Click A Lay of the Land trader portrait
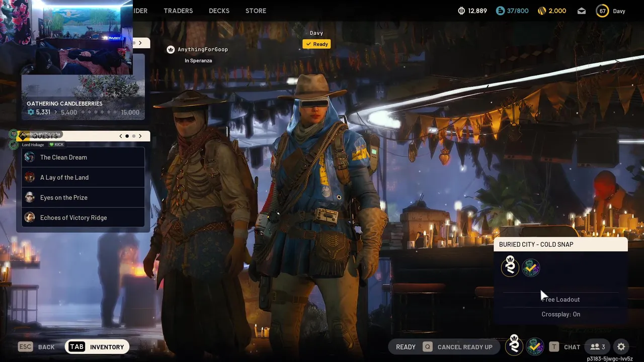The width and height of the screenshot is (644, 362). point(30,177)
